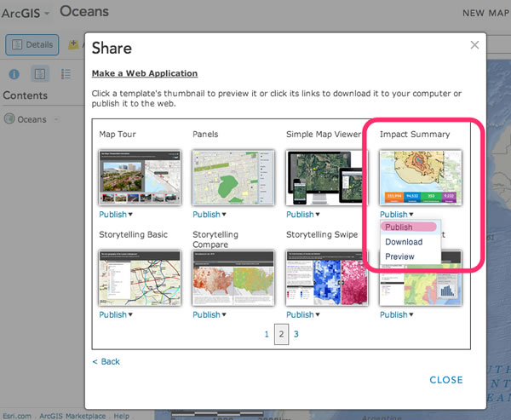Select the Oceans layer in Contents
Screen dimensions: 511x420
tap(32, 119)
